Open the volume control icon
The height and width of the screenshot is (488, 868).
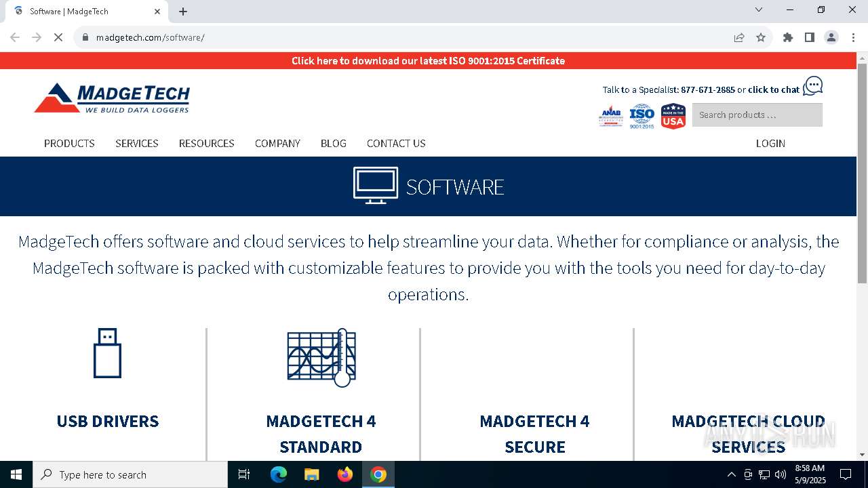[781, 474]
